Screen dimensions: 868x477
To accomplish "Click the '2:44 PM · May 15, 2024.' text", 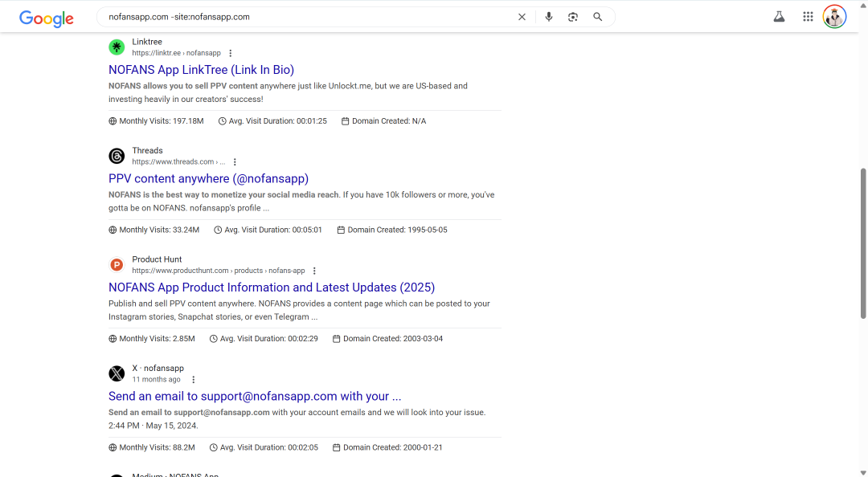I will click(x=154, y=426).
